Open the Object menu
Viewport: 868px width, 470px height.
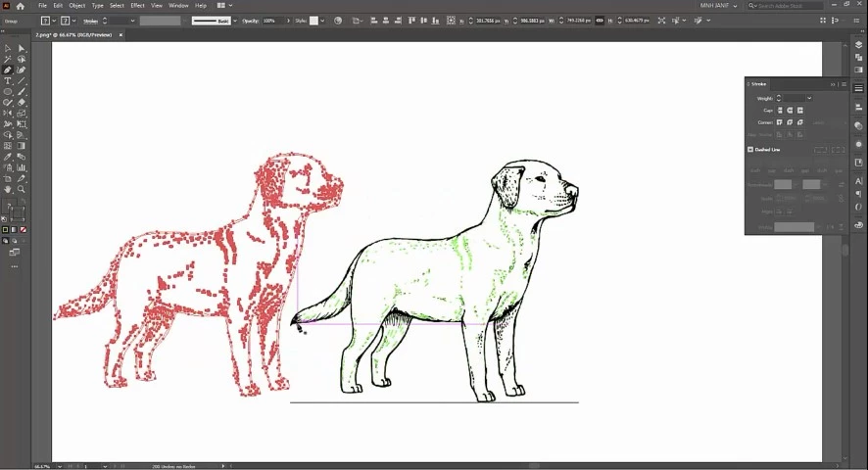[x=77, y=6]
